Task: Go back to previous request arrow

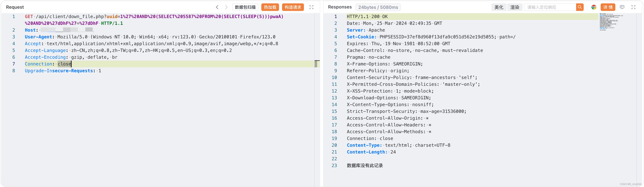Action: pos(217,7)
